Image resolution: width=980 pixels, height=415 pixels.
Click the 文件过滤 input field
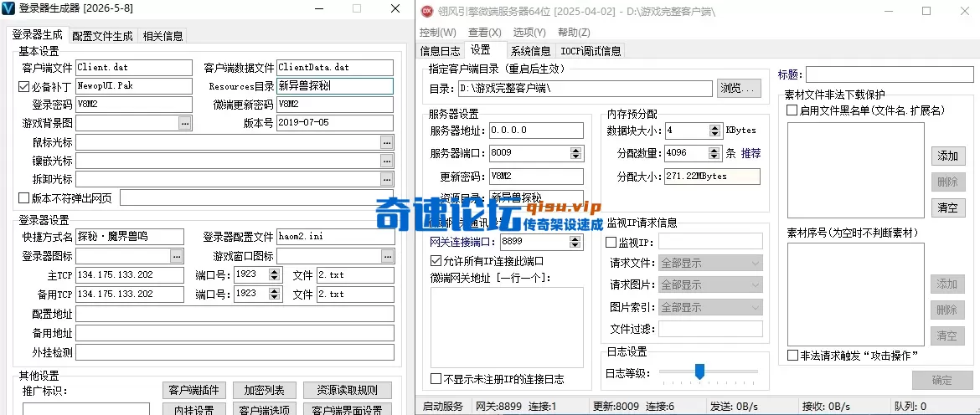[x=710, y=329]
